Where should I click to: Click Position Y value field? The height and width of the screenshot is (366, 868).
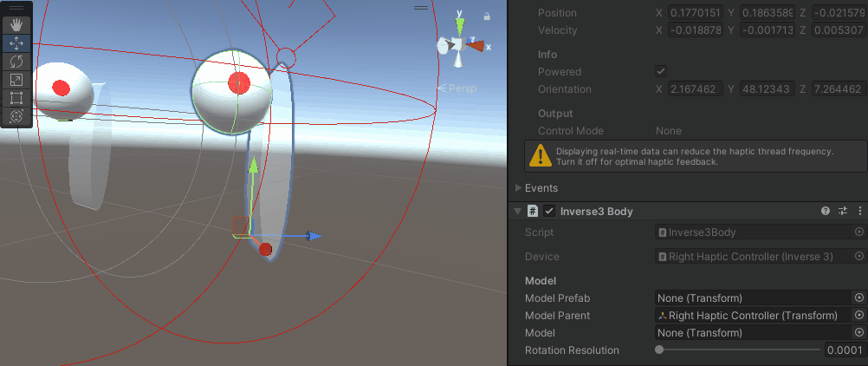pos(767,13)
